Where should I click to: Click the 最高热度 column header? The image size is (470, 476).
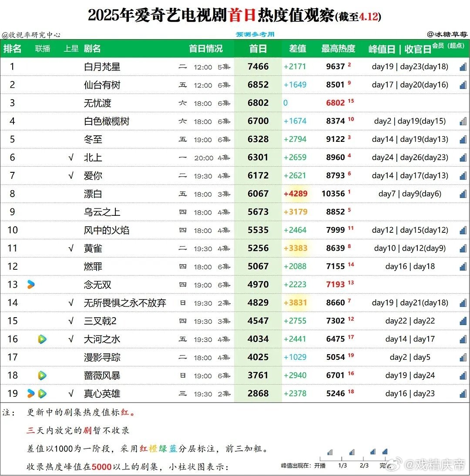tap(338, 49)
